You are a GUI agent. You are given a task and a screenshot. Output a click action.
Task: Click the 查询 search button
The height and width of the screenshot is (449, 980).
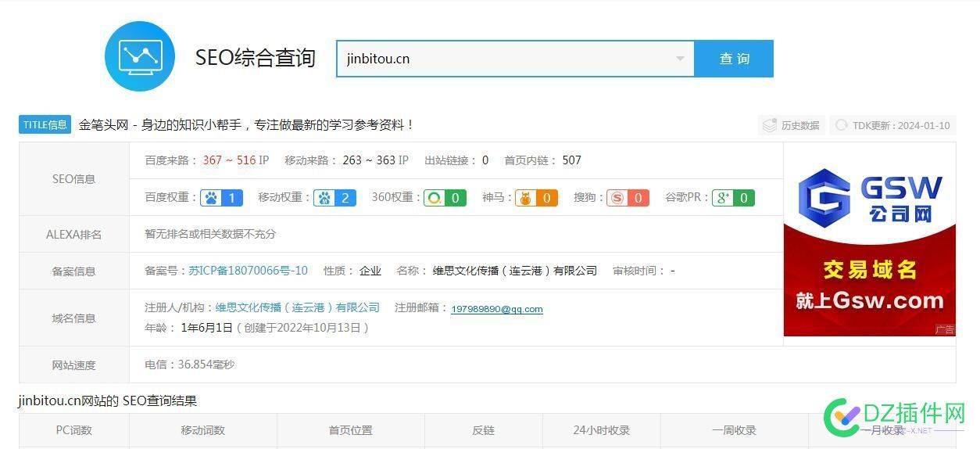(x=734, y=59)
